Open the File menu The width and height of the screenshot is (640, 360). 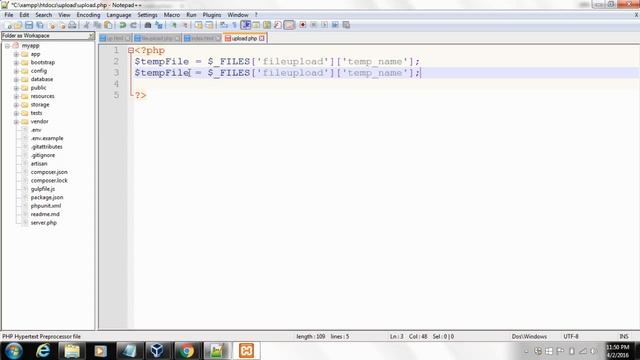[x=9, y=15]
